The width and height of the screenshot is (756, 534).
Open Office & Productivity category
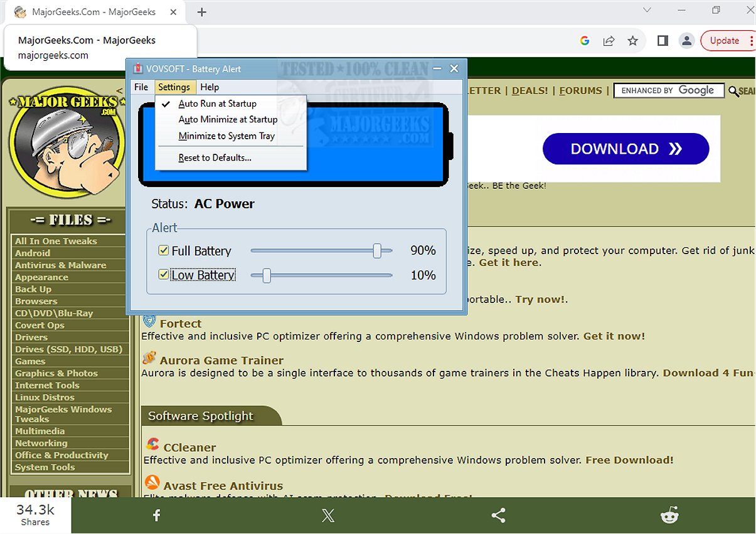click(x=61, y=455)
